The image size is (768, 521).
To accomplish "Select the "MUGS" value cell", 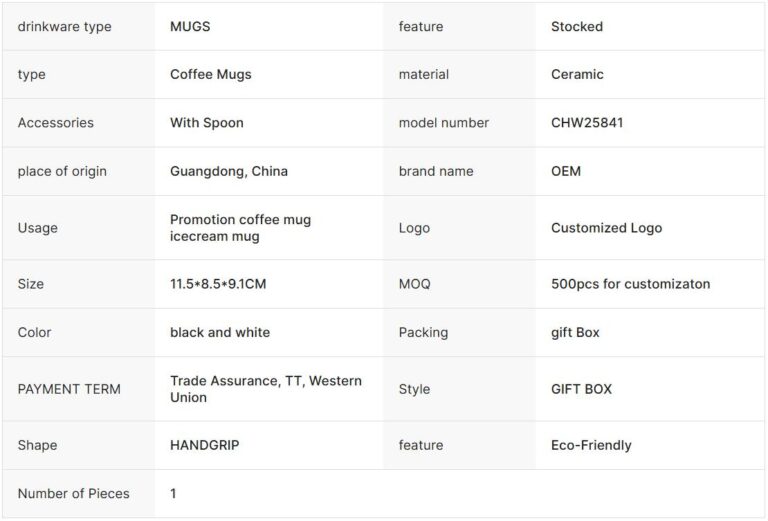I will 190,27.
